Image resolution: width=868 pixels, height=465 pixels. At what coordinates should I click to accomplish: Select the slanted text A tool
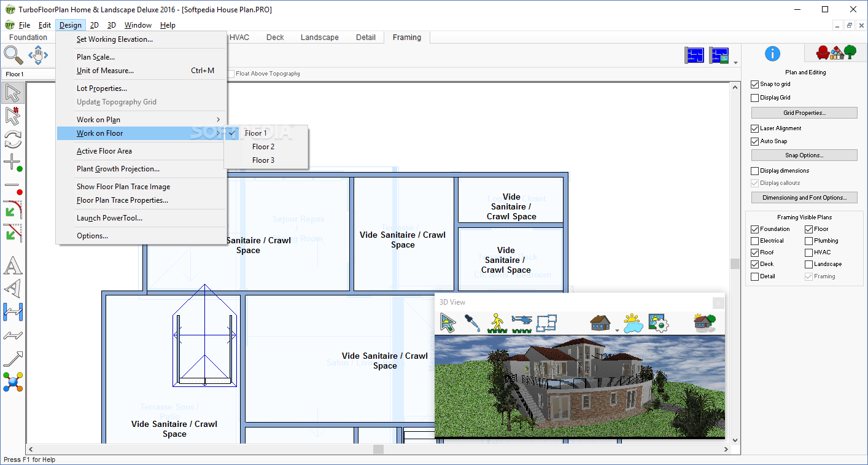click(13, 289)
